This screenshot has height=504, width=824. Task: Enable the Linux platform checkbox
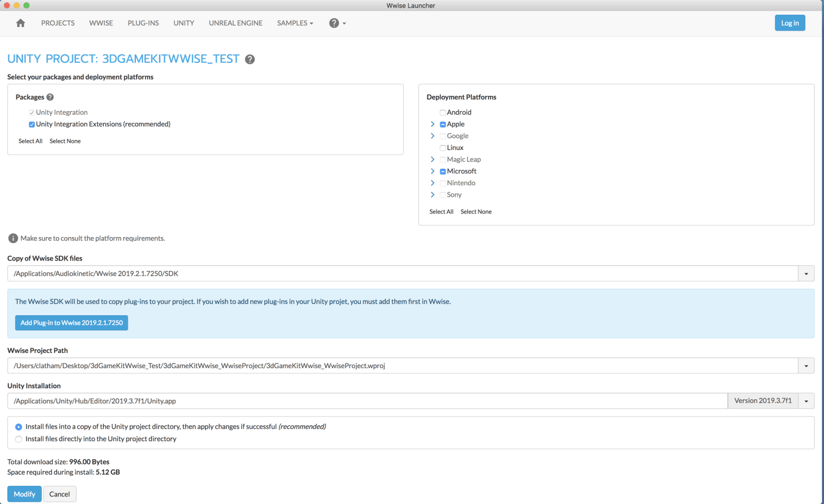tap(443, 148)
